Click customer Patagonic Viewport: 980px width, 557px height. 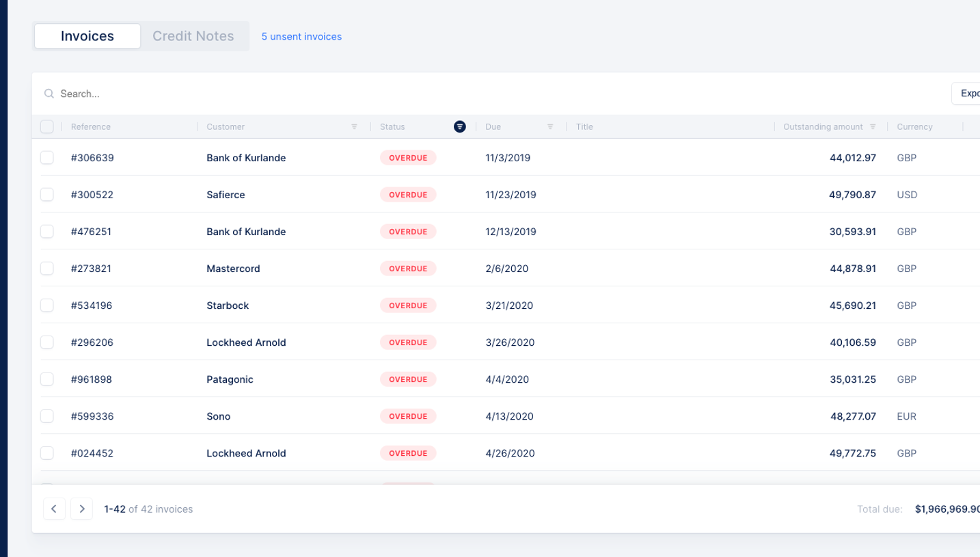(x=230, y=379)
